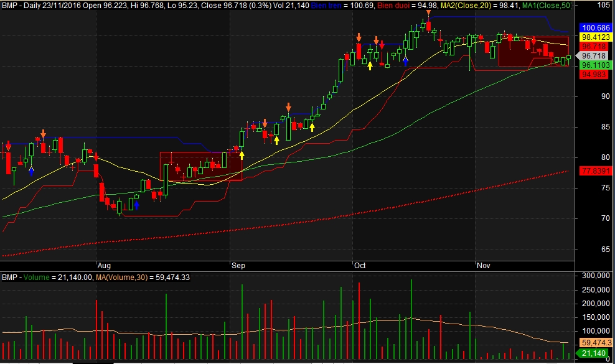Click the 80 price axis label
The width and height of the screenshot is (615, 364).
(x=606, y=157)
